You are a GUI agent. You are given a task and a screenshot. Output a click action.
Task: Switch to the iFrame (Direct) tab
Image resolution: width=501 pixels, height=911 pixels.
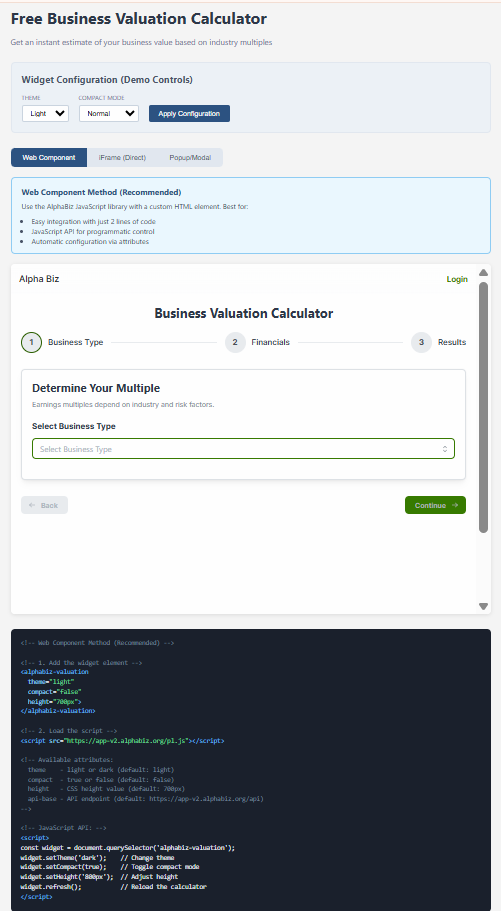click(122, 157)
